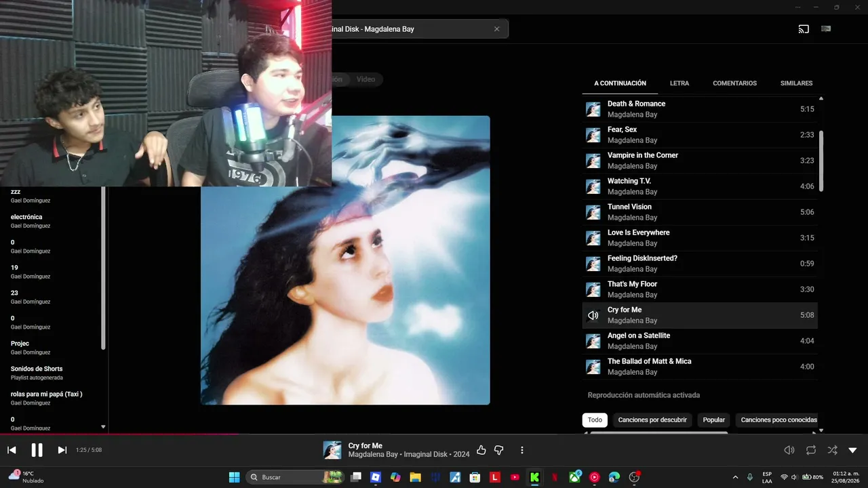Play That's My Floor from the queue
Viewport: 868px width, 488px height.
pos(700,289)
